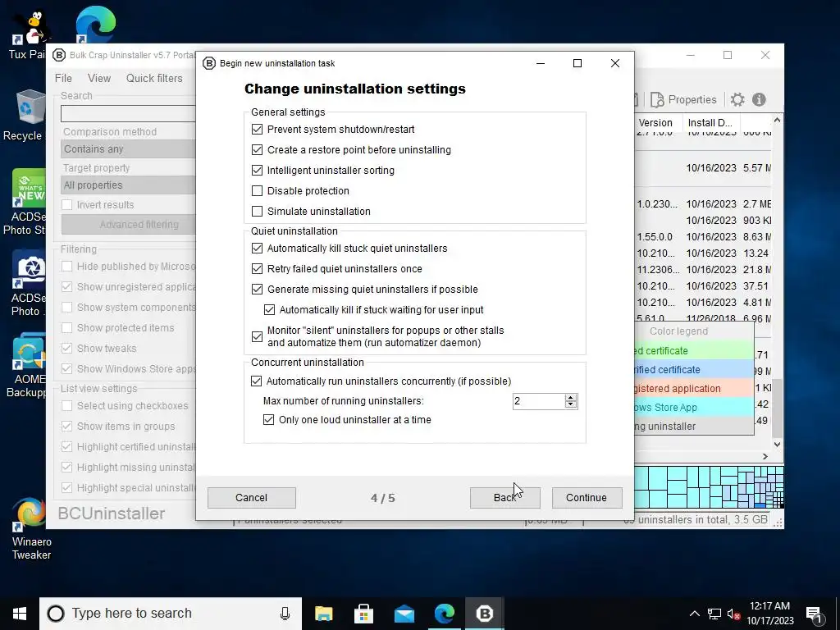Toggle Monitor silent uninstallers automatizer daemon checkbox
The height and width of the screenshot is (630, 840).
click(x=257, y=336)
